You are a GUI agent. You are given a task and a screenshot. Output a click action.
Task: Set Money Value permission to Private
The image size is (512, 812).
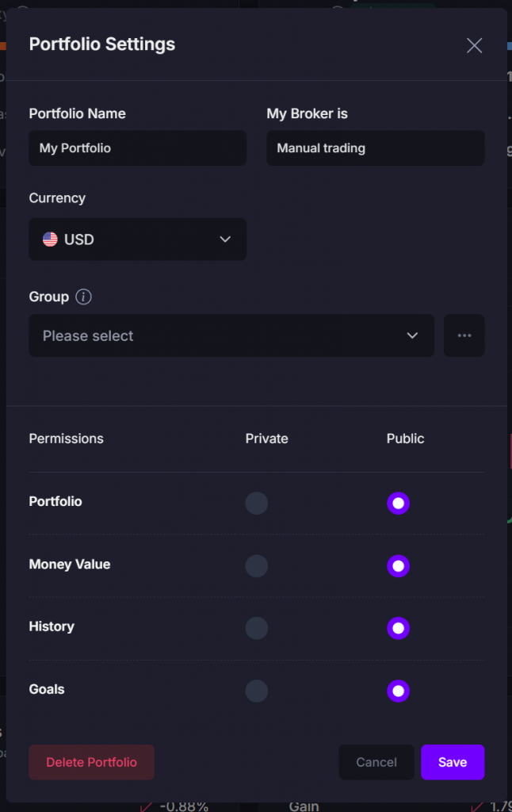coord(257,566)
